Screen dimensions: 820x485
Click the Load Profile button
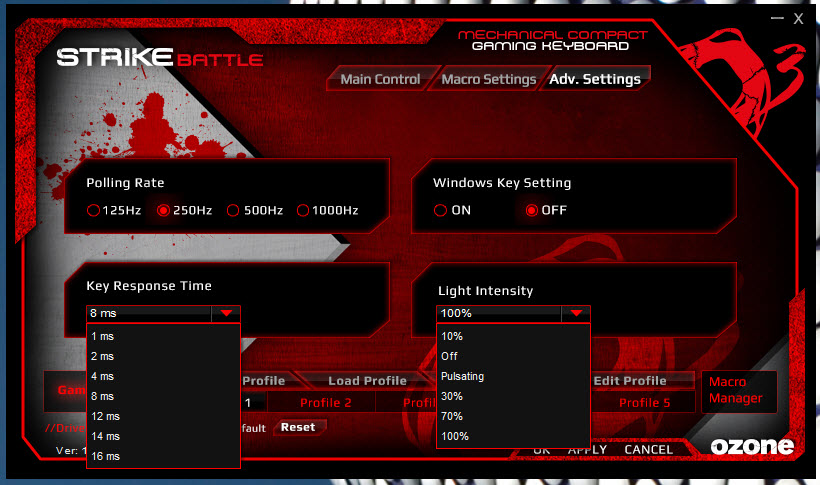pyautogui.click(x=367, y=380)
